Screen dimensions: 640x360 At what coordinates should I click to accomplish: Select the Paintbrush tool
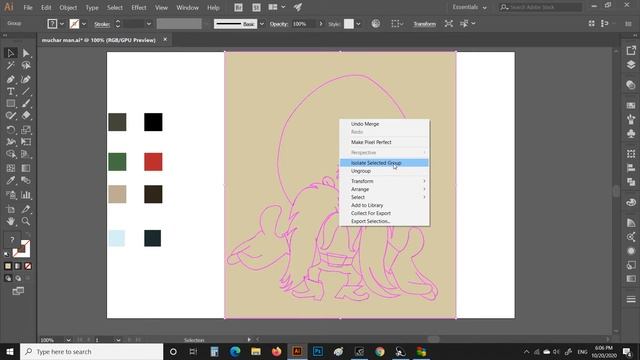26,104
